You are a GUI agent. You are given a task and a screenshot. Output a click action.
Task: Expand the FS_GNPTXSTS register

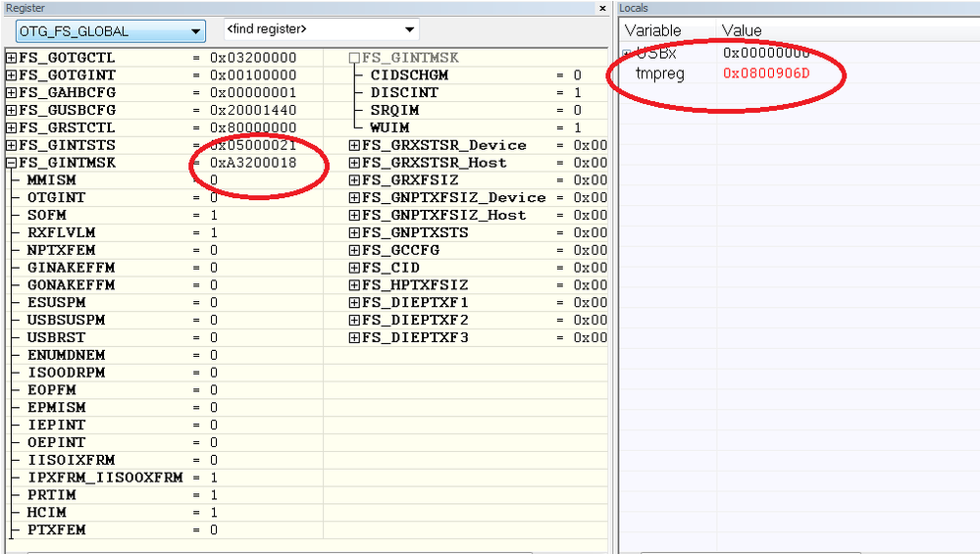[x=354, y=232]
